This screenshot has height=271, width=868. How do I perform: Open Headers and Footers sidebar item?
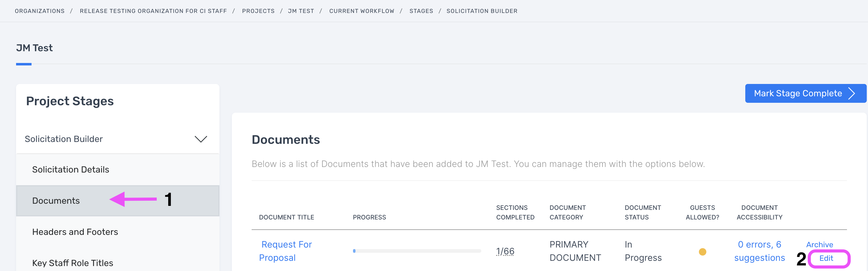(x=117, y=232)
